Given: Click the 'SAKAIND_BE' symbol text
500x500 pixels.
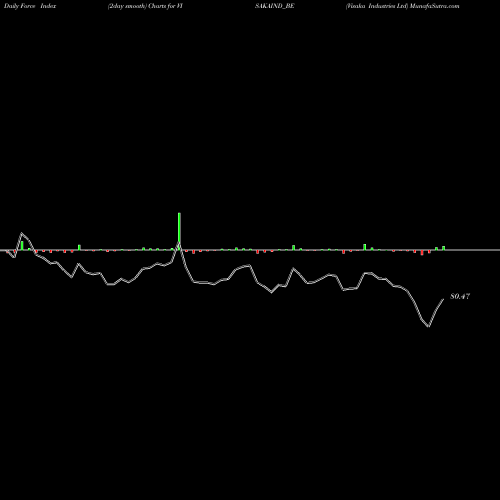Looking at the screenshot, I should click(274, 6).
